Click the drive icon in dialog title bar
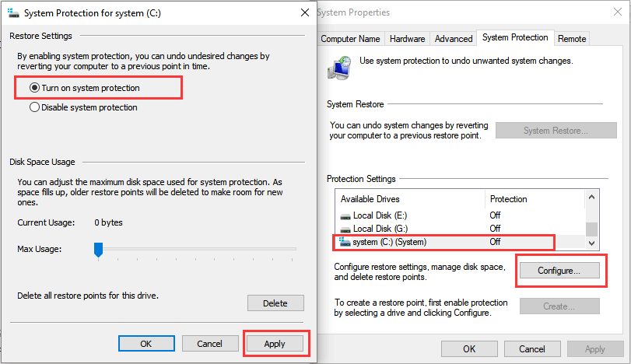 pos(15,13)
